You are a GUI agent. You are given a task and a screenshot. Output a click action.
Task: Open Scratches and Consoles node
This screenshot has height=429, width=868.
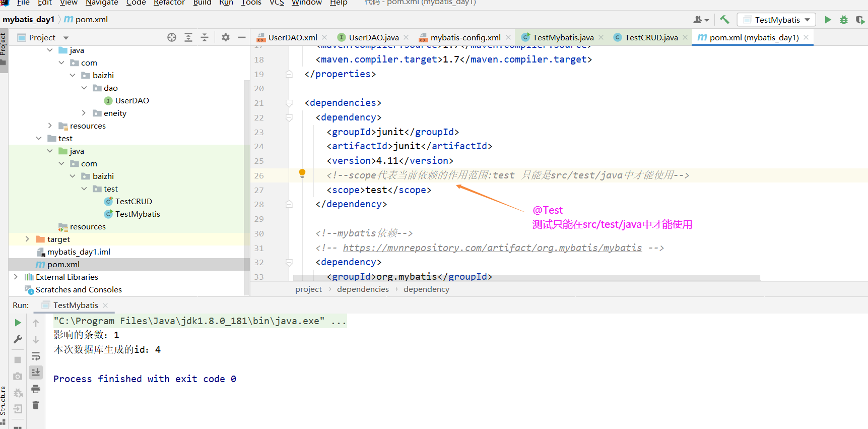click(79, 289)
